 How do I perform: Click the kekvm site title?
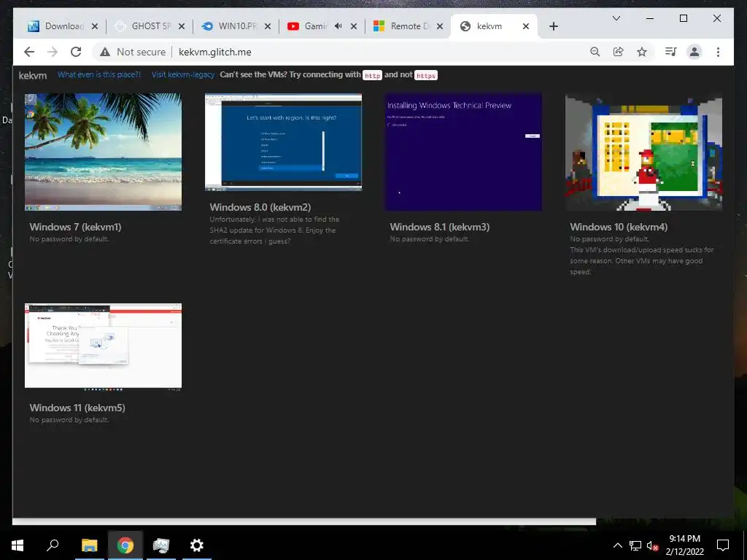click(x=33, y=75)
